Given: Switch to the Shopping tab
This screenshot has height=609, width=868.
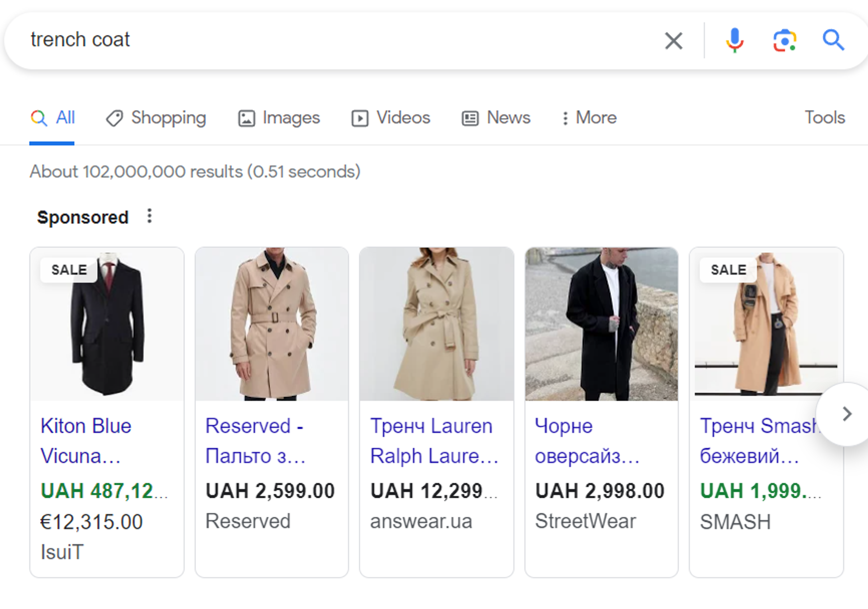Looking at the screenshot, I should click(156, 118).
